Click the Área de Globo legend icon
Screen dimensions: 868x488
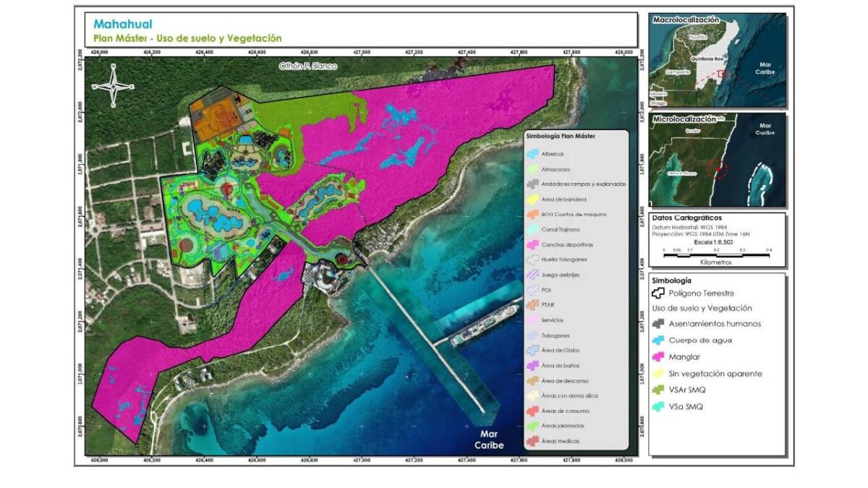[x=532, y=350]
